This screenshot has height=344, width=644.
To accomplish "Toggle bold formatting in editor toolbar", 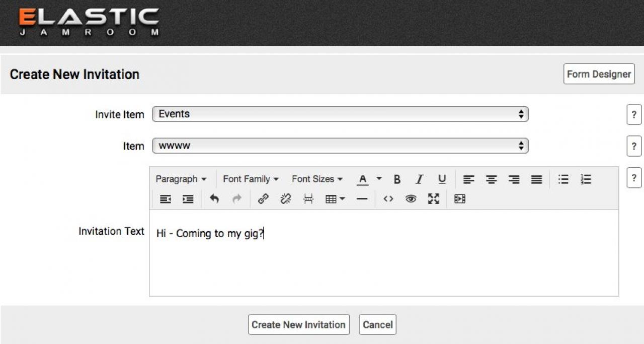I will coord(397,179).
